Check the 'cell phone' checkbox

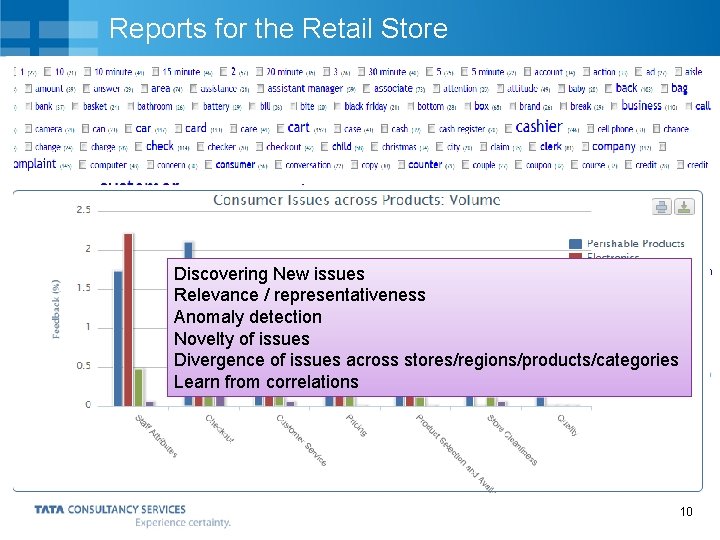(591, 129)
